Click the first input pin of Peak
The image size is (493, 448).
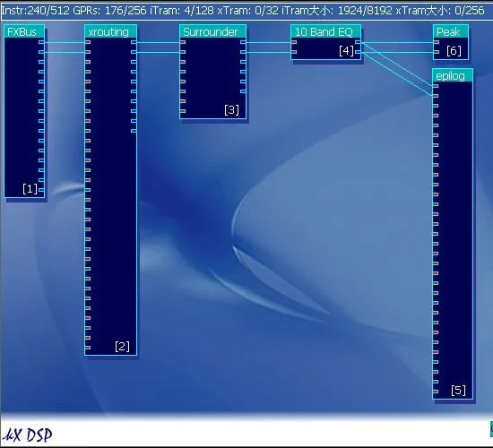tap(437, 42)
